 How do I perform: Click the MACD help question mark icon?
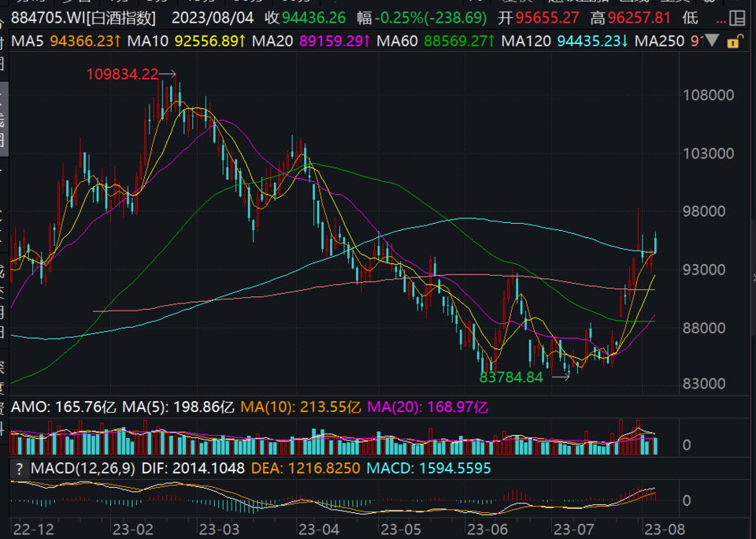click(x=18, y=468)
